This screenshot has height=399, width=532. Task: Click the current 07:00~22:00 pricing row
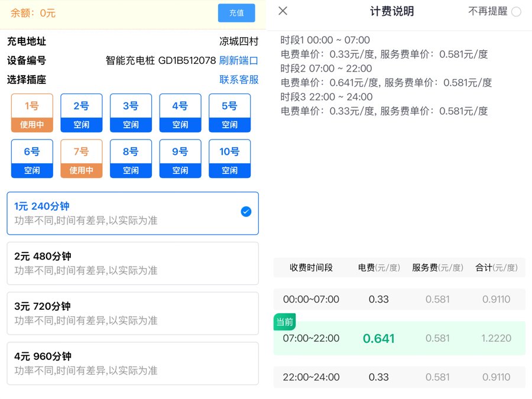coord(399,339)
